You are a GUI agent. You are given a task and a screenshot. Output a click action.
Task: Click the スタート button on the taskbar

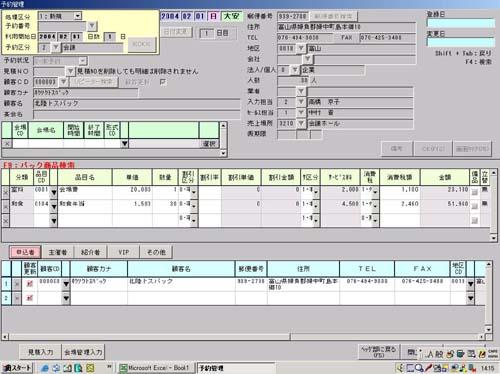click(17, 368)
